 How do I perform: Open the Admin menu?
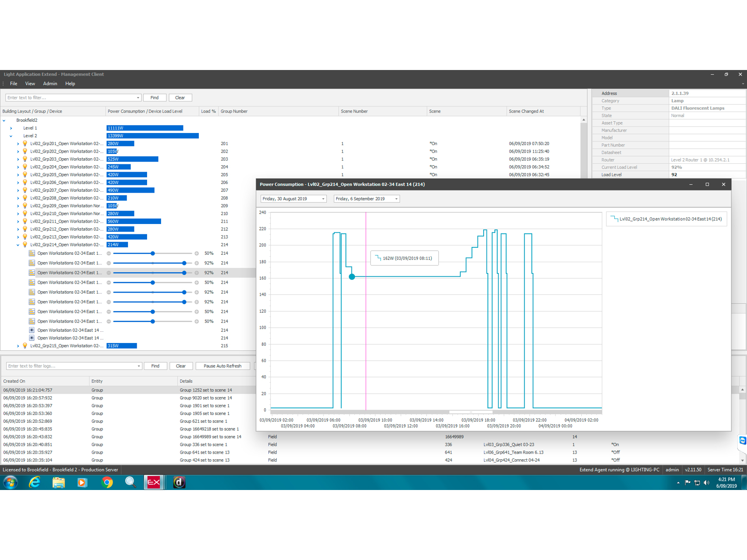(50, 84)
